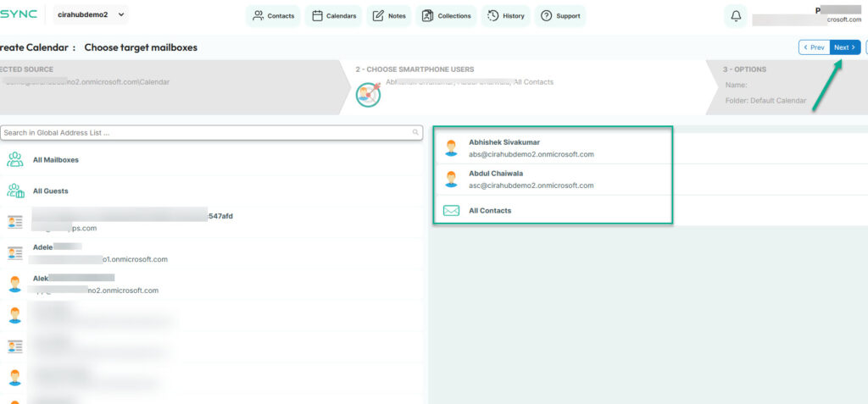868x404 pixels.
Task: Open the Collections section
Action: point(446,16)
